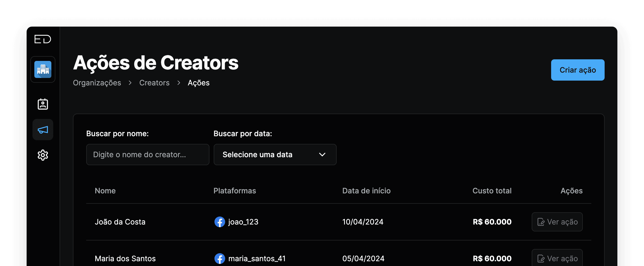644x266 pixels.
Task: Click the creator name search field
Action: pos(147,155)
